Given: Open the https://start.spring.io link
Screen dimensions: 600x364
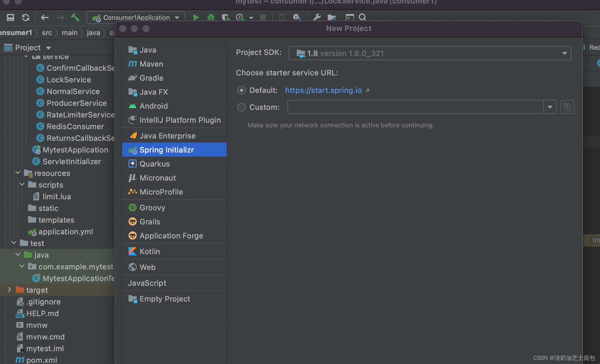Looking at the screenshot, I should pos(323,90).
